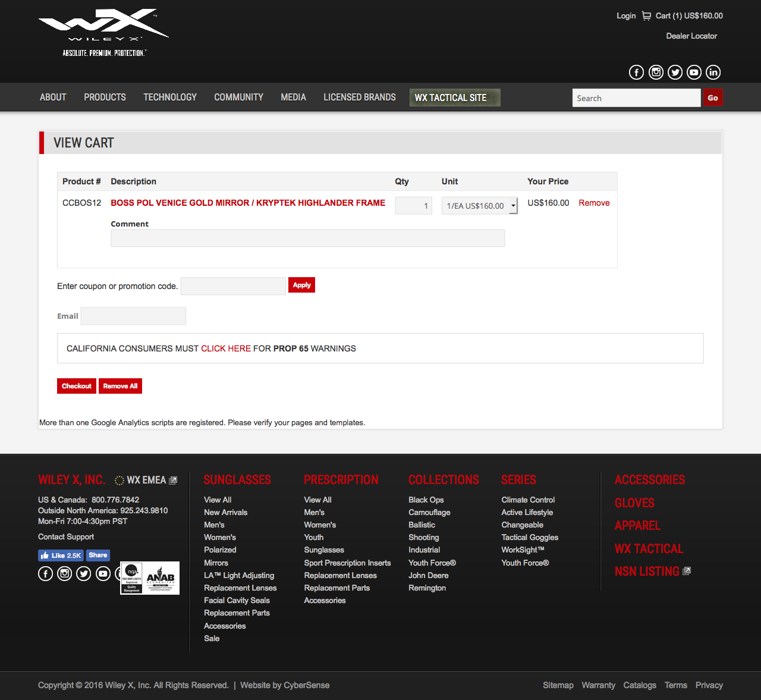This screenshot has width=761, height=700.
Task: Click the Go search button
Action: pyautogui.click(x=713, y=98)
